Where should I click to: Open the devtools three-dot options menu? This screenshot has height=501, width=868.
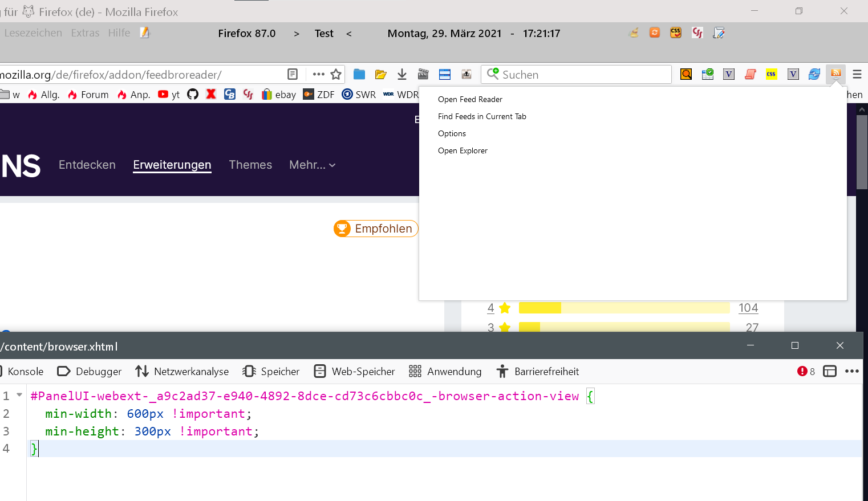click(x=852, y=372)
